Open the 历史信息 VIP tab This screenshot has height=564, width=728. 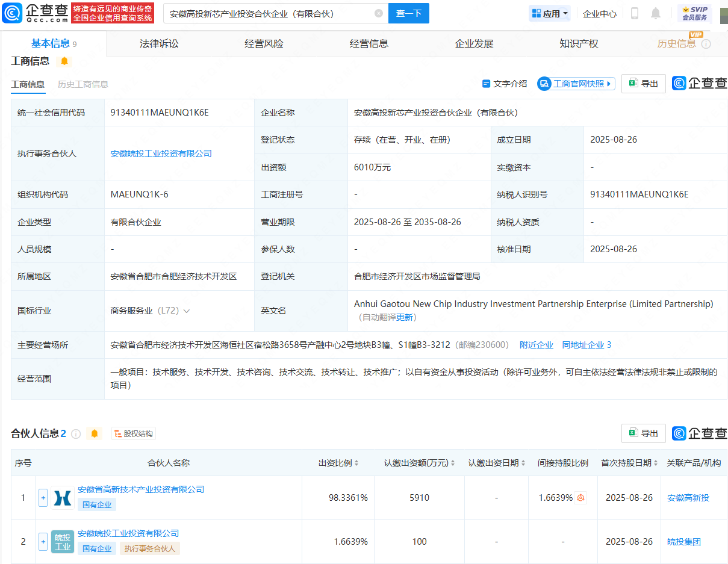[677, 43]
